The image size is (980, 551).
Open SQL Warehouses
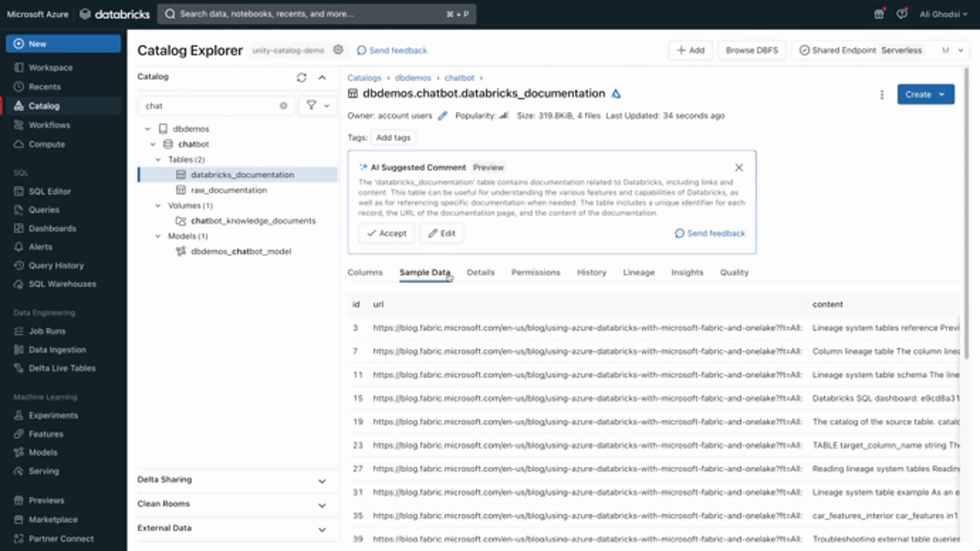tap(63, 283)
